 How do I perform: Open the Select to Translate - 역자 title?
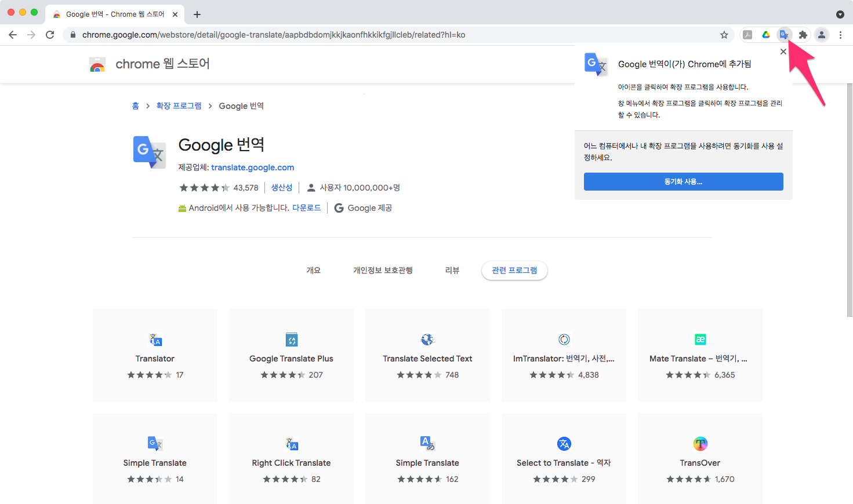tap(564, 463)
